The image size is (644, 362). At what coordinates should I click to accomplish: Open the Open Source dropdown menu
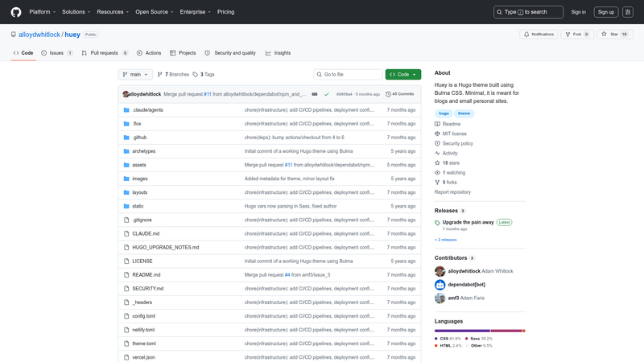point(155,12)
